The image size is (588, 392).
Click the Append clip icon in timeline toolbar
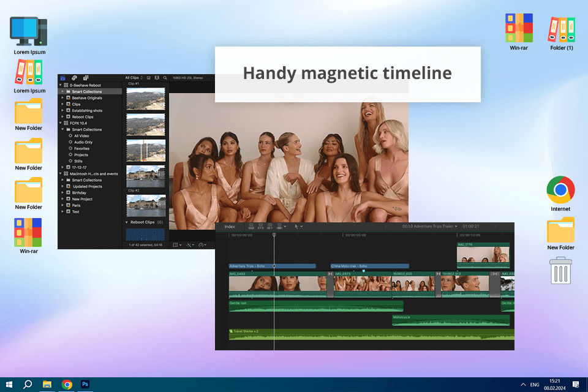point(270,227)
